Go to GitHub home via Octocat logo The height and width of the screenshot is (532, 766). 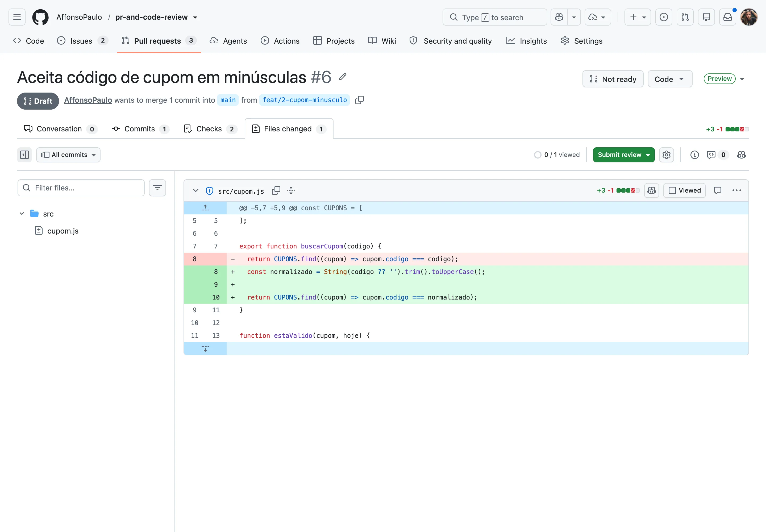click(40, 17)
